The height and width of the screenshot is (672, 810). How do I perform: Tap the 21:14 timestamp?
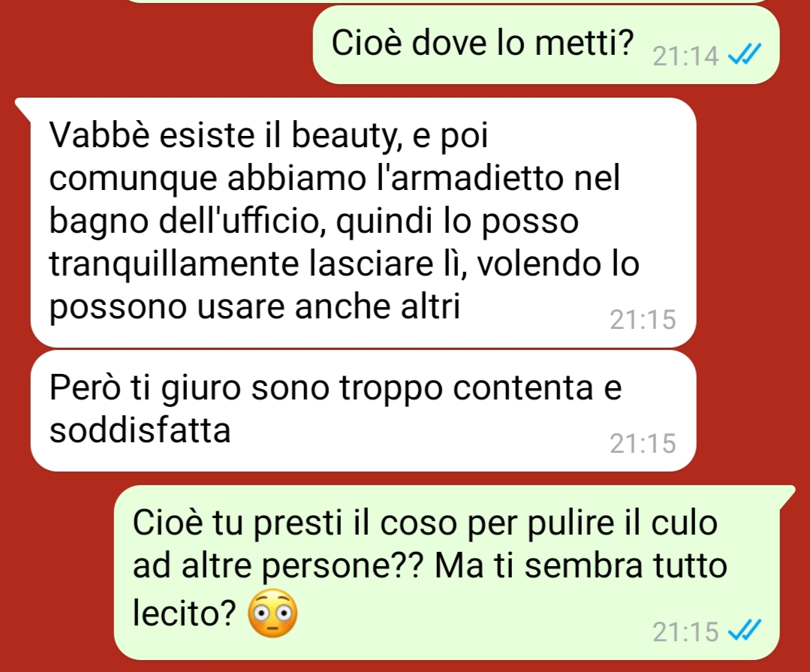tap(685, 56)
